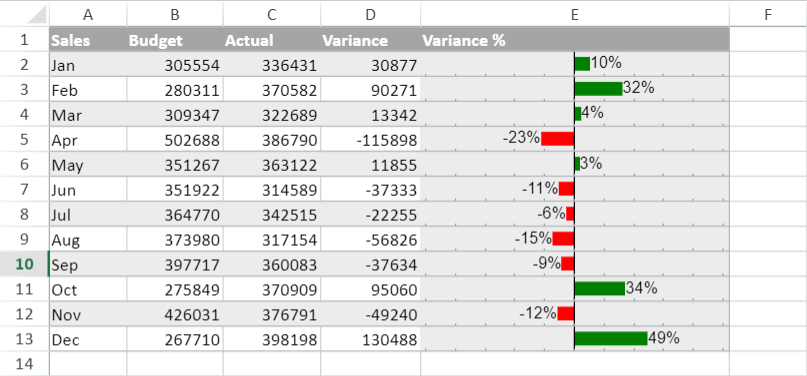This screenshot has width=807, height=376.
Task: Click the Variance % header cell
Action: (x=575, y=40)
